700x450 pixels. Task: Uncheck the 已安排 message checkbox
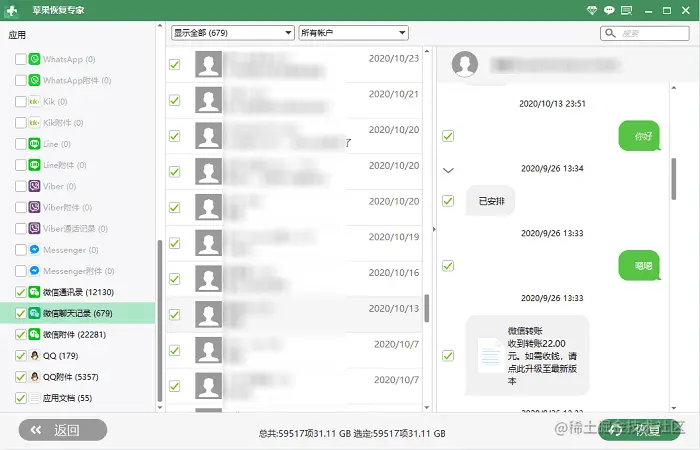(x=448, y=201)
